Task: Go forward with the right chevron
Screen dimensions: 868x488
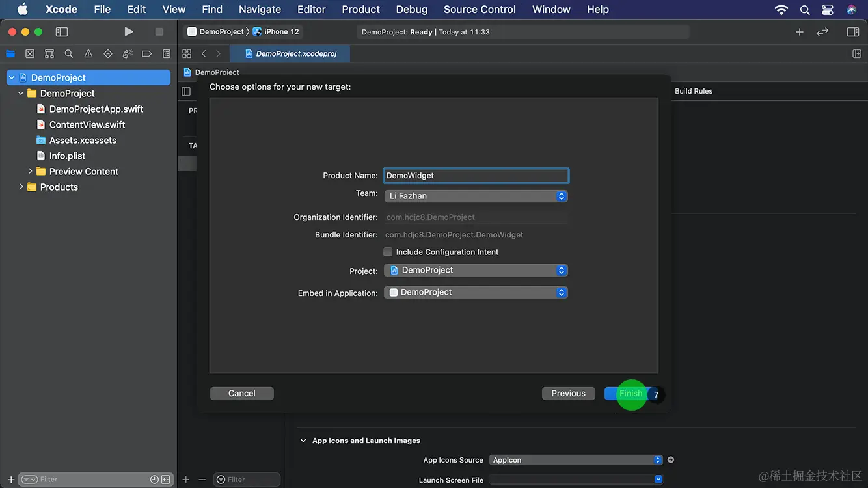Action: (x=218, y=53)
